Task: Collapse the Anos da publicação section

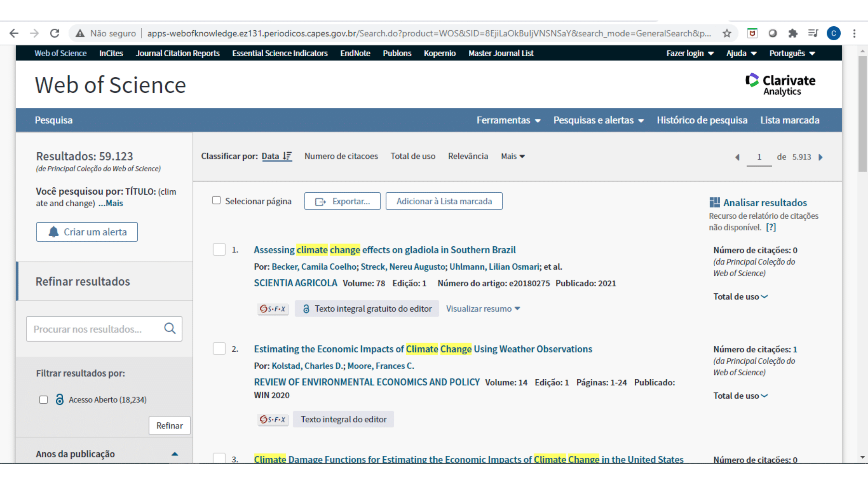Action: point(174,454)
